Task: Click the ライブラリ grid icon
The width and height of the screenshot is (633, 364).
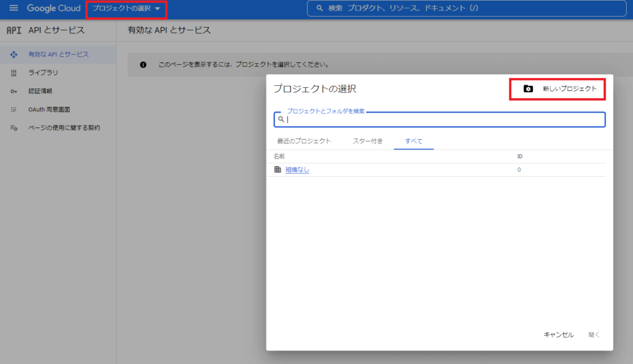Action: coord(14,73)
